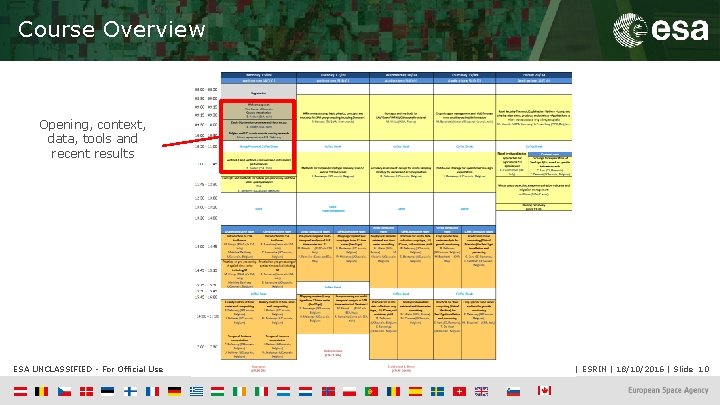Viewport: 720px width, 405px height.
Task: Click the Germany flag icon
Action: (174, 392)
